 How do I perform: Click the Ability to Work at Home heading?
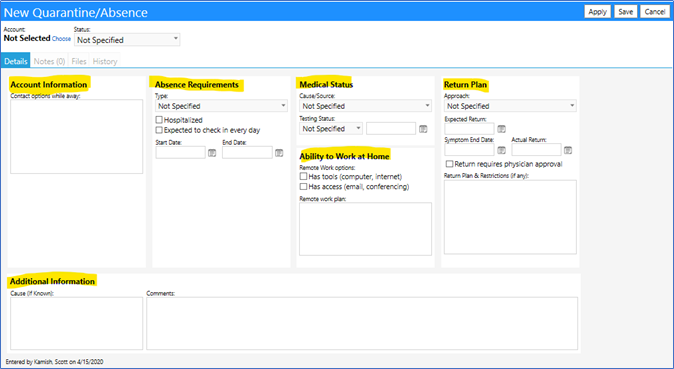pyautogui.click(x=344, y=156)
